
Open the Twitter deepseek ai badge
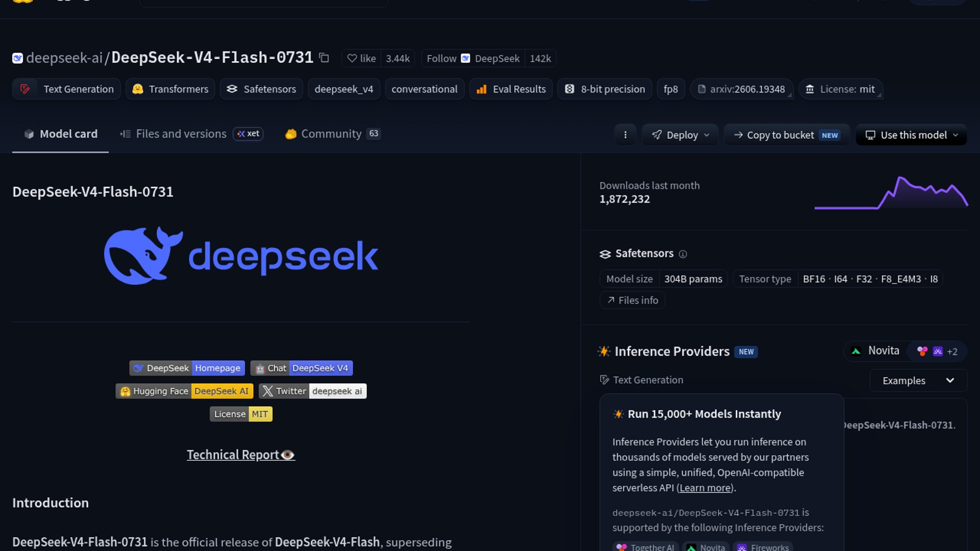[312, 391]
